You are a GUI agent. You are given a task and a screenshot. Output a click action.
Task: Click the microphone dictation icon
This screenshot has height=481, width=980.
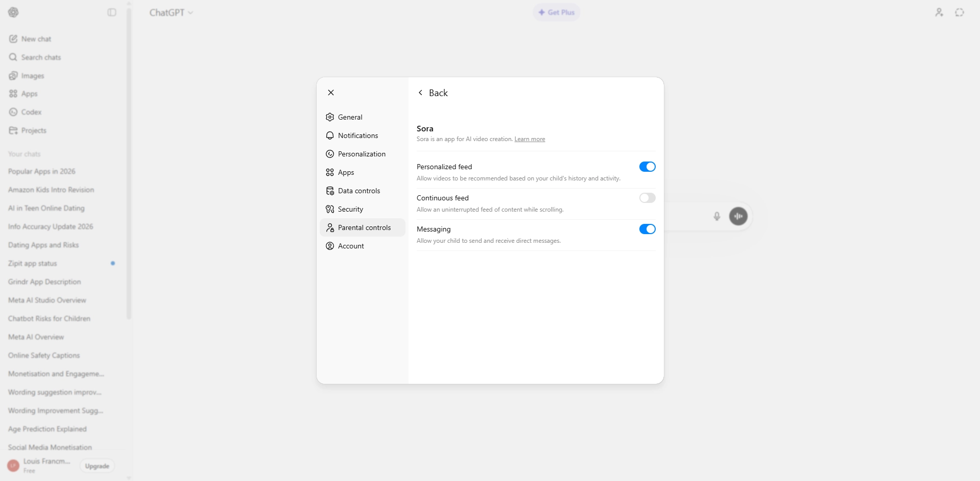[x=716, y=216]
